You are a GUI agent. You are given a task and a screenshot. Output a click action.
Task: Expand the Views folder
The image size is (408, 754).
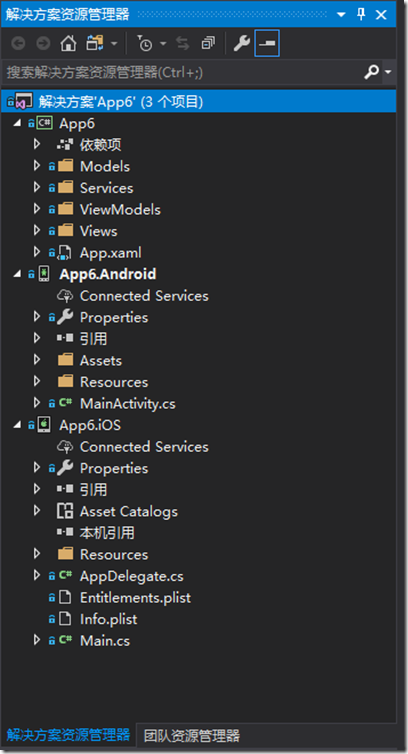[x=37, y=231]
